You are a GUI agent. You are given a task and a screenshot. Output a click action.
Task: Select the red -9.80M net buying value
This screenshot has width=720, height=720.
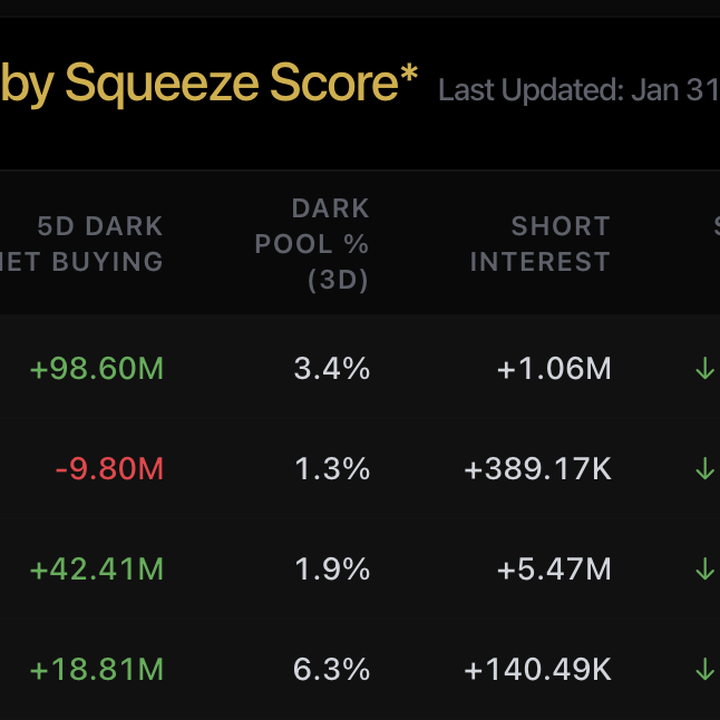coord(109,469)
